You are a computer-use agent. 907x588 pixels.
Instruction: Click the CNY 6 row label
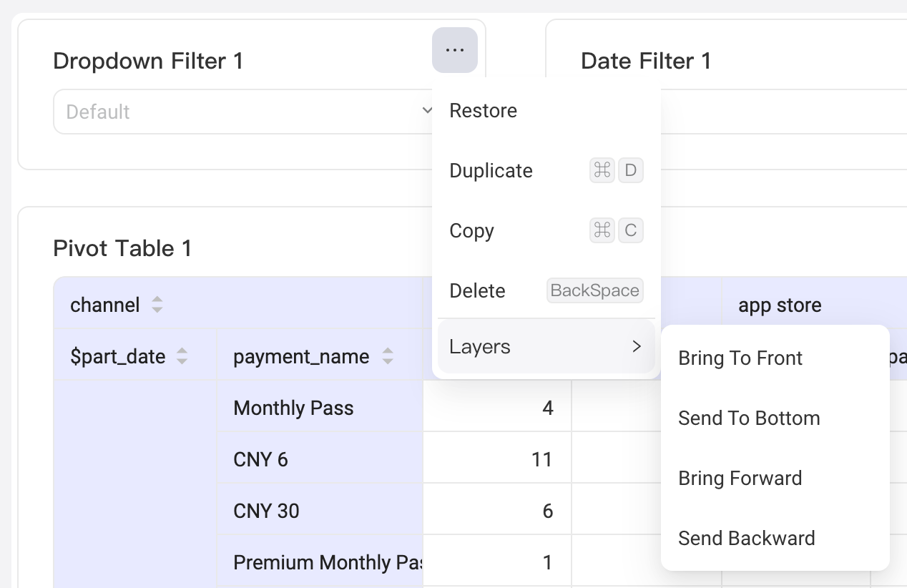point(260,460)
